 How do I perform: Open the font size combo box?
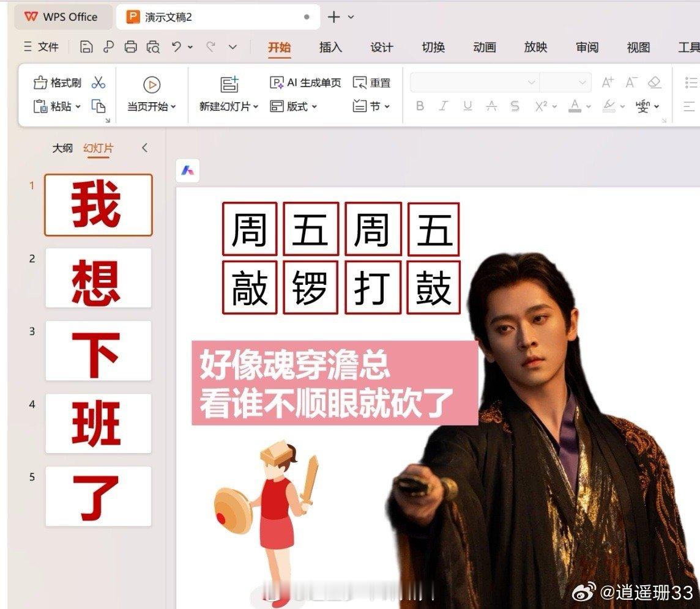coord(565,82)
